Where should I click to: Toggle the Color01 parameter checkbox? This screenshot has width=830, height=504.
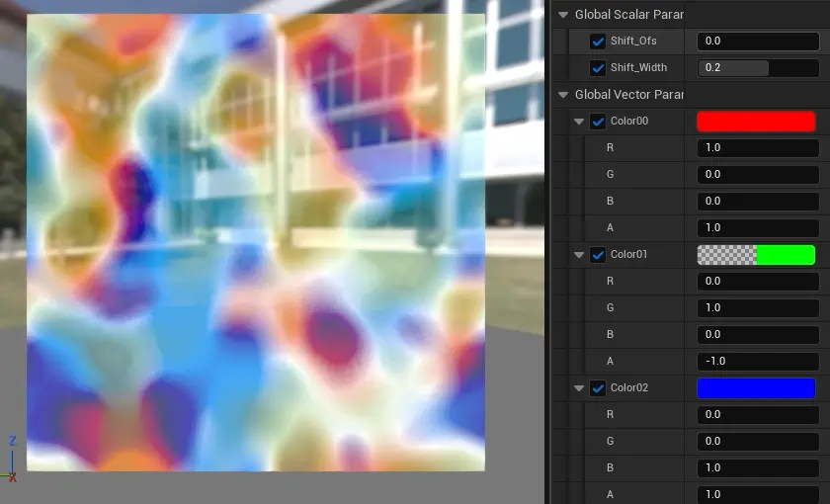(598, 255)
